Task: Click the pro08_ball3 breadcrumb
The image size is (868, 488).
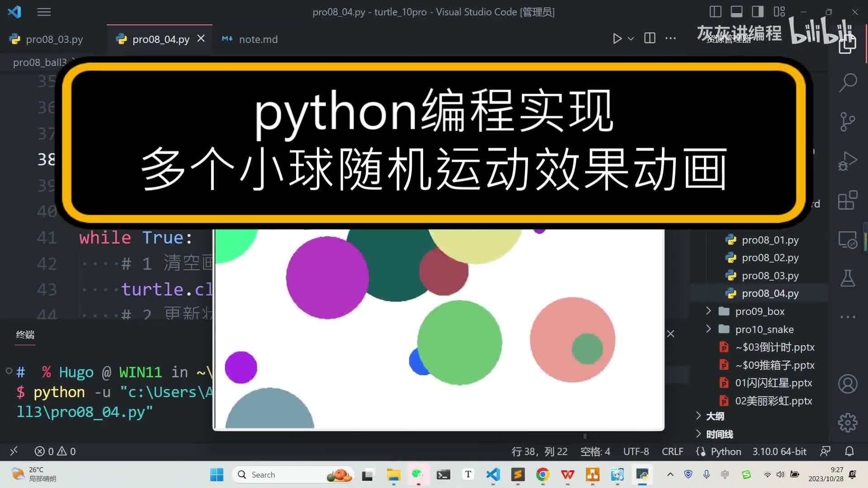Action: pos(40,62)
